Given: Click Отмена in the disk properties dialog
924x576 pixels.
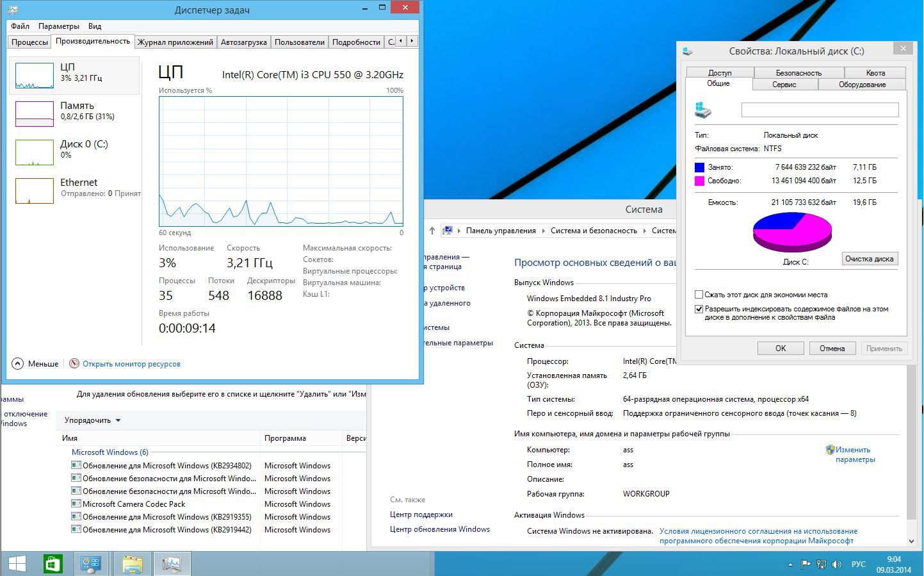Looking at the screenshot, I should coord(832,348).
